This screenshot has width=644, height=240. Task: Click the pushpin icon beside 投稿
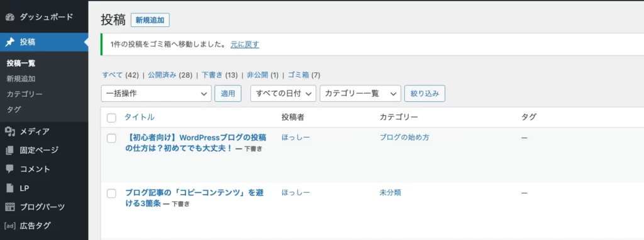(10, 42)
